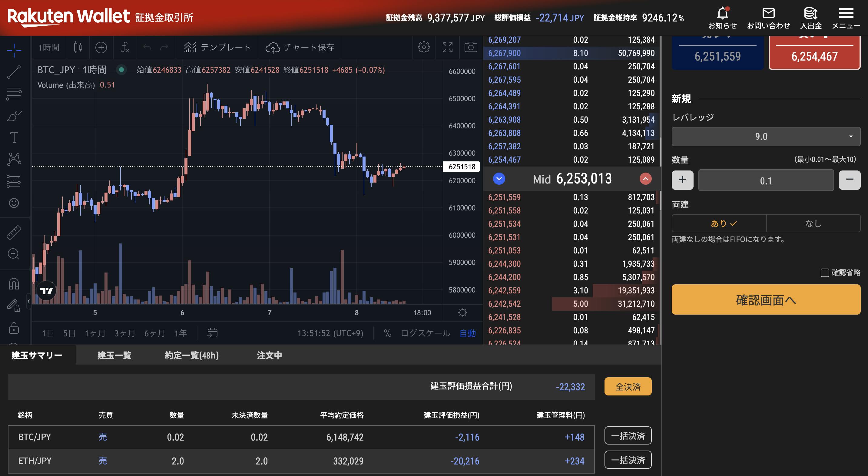This screenshot has height=476, width=868.
Task: Open the レバレッジ 9.0 dropdown
Action: coord(766,137)
